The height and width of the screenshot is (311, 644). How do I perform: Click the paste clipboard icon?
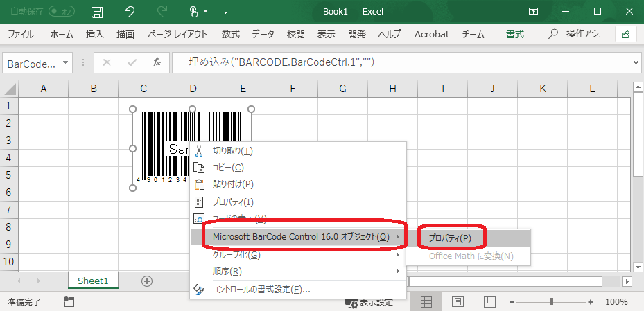[x=199, y=184]
